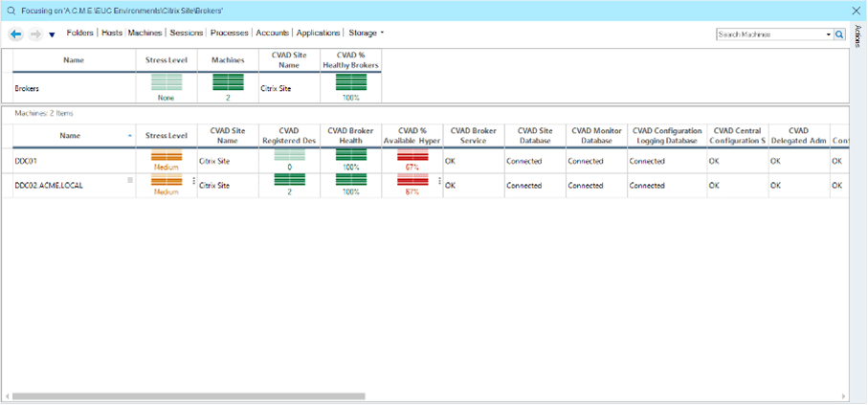Screen dimensions: 868x405
Task: Sort by CVAD Broker Service column
Action: tap(474, 136)
